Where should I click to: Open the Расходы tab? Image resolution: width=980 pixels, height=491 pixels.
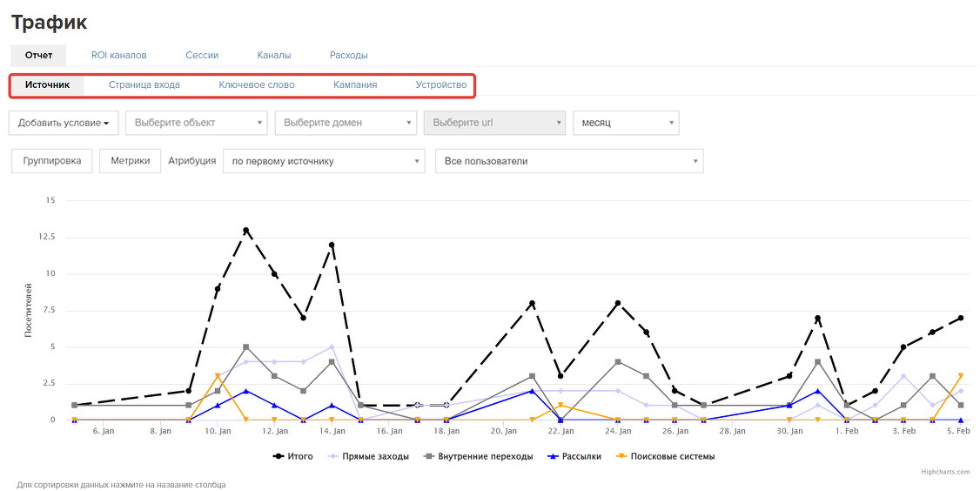(x=349, y=55)
